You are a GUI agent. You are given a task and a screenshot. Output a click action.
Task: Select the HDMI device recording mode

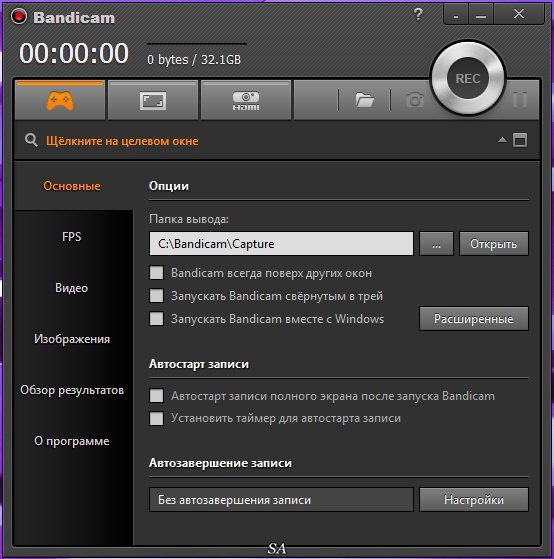click(x=246, y=101)
